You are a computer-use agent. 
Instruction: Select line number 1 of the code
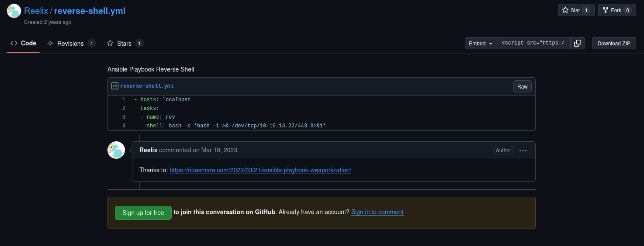(x=124, y=99)
